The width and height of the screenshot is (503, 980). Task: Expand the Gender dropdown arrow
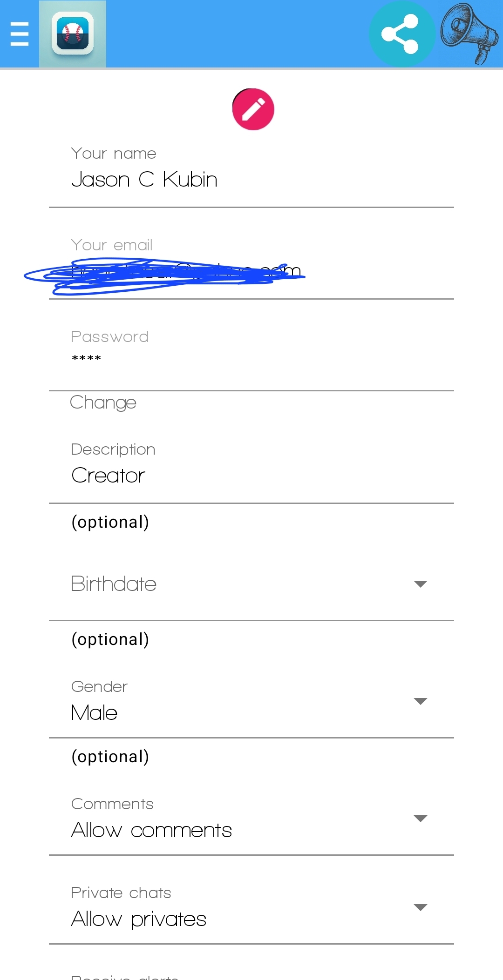pos(420,701)
